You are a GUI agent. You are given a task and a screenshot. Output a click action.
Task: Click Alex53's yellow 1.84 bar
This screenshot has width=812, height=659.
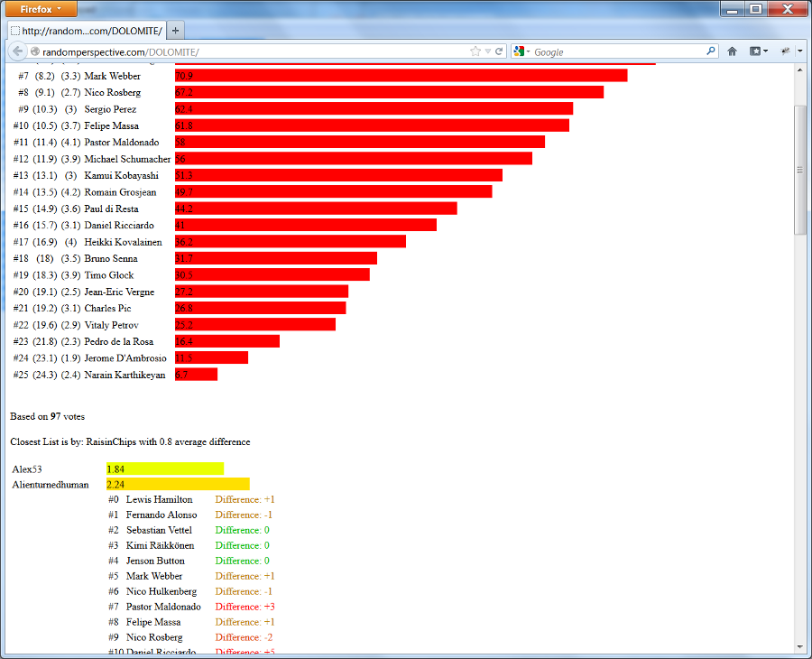(165, 469)
